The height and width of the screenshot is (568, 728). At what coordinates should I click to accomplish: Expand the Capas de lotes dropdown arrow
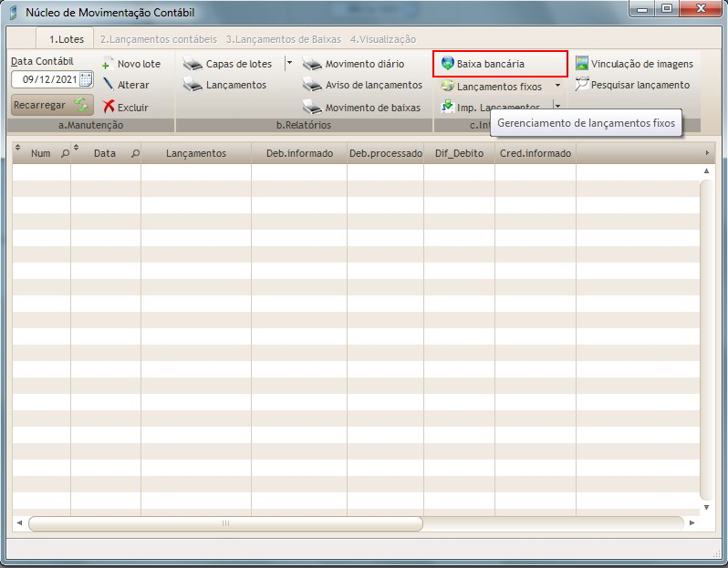[x=289, y=64]
